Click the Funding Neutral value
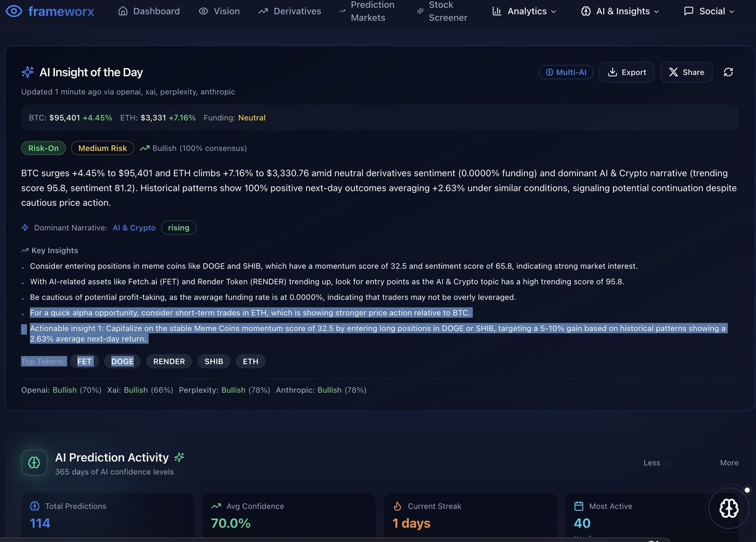 (252, 118)
